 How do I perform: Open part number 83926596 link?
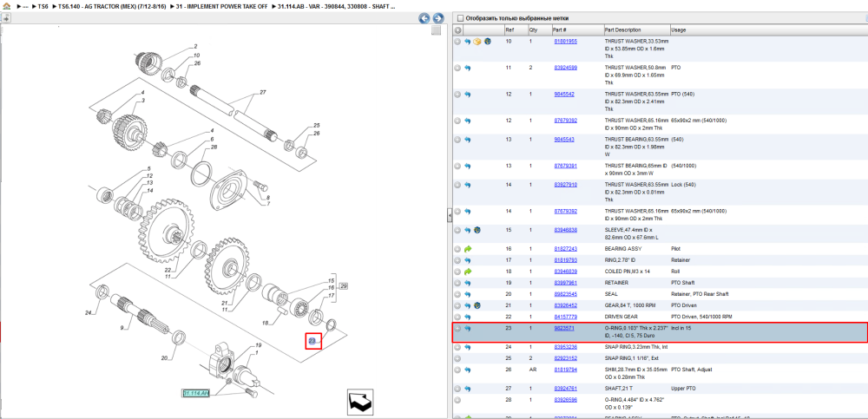point(566,400)
